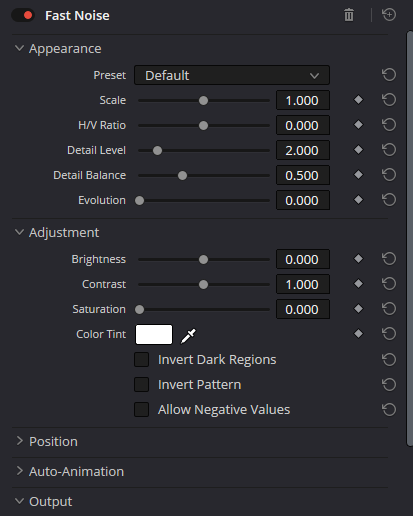413x516 pixels.
Task: Collapse the Adjustment section
Action: [19, 232]
